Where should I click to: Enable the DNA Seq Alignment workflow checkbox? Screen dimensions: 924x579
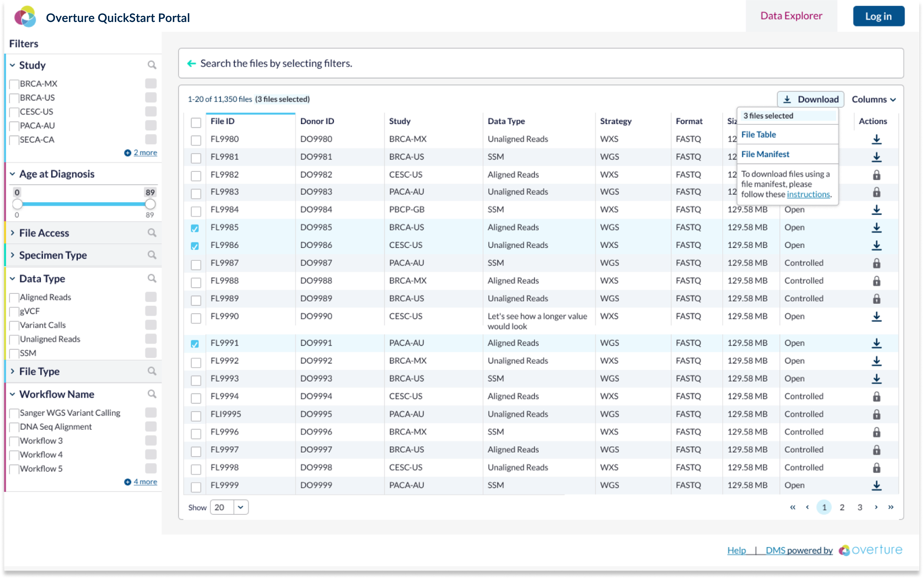[x=14, y=427]
